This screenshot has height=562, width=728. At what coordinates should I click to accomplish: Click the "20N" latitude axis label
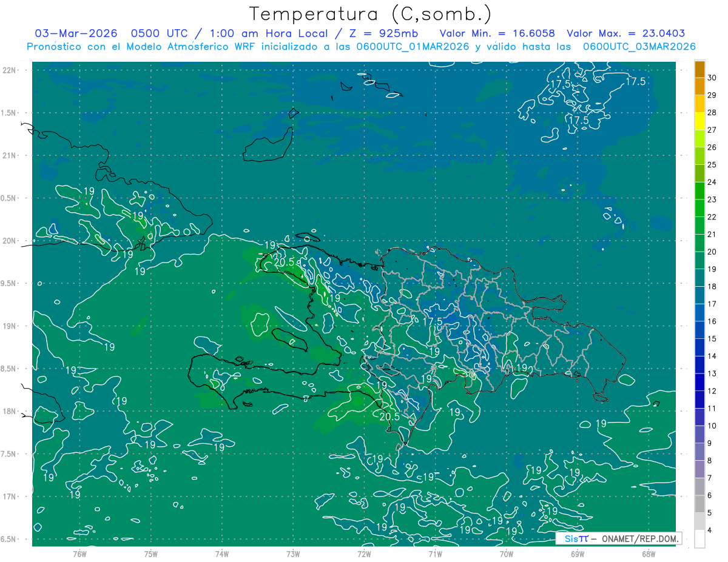click(10, 241)
